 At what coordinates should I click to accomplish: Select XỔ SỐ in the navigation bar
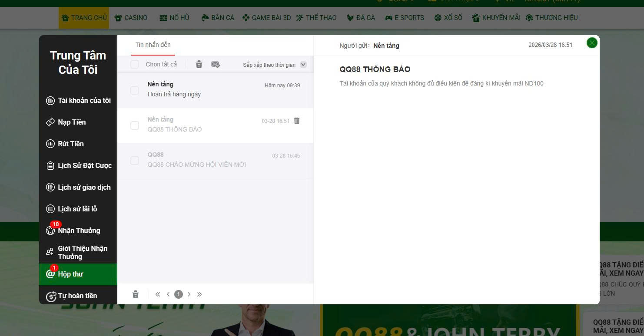pos(448,18)
